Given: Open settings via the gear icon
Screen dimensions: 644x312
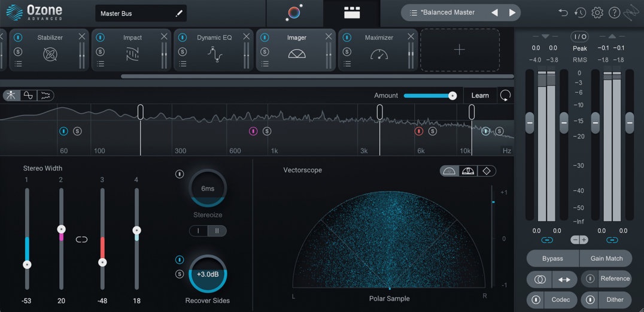Looking at the screenshot, I should coord(597,13).
